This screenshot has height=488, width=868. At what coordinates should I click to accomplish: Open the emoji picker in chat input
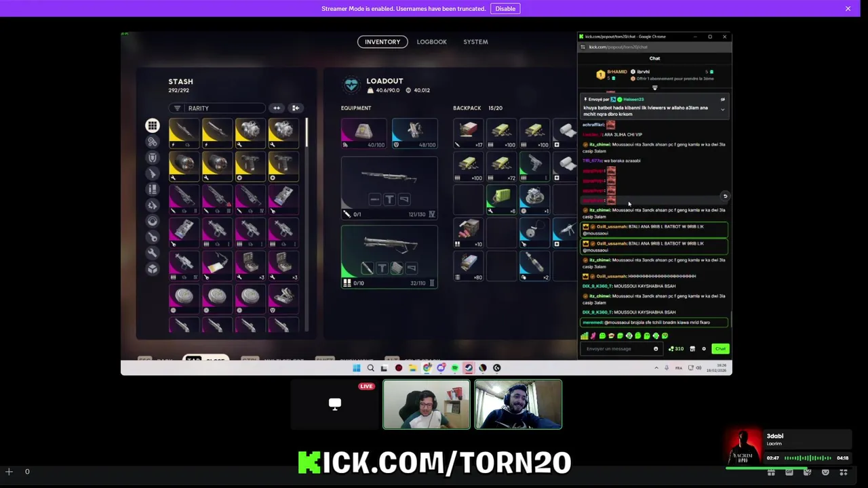click(656, 349)
